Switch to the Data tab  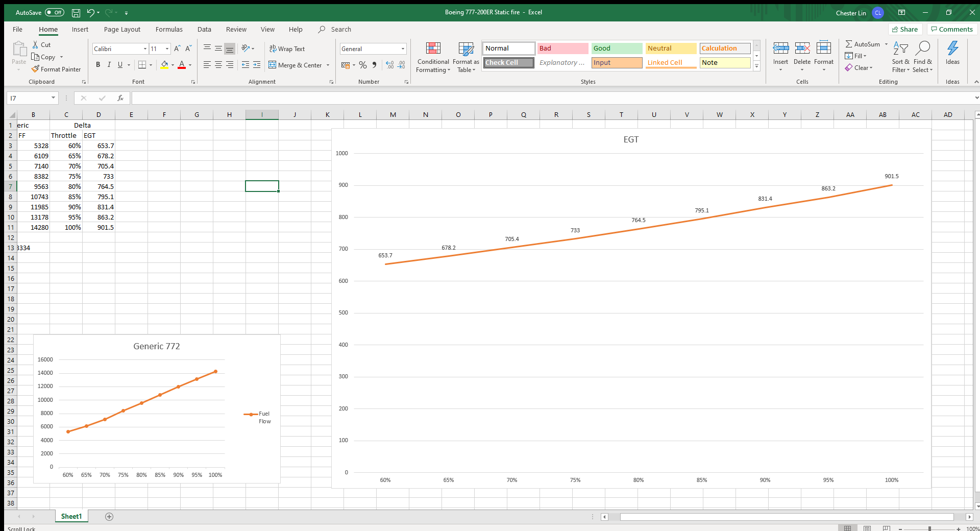click(204, 30)
